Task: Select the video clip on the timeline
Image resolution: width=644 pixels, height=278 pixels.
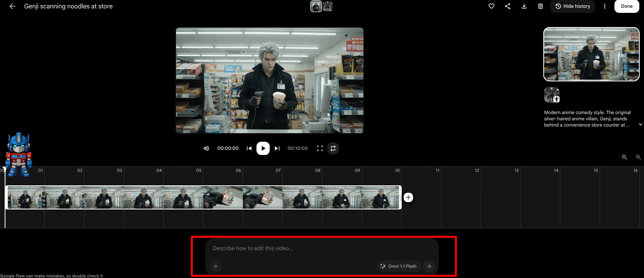Action: click(x=203, y=197)
